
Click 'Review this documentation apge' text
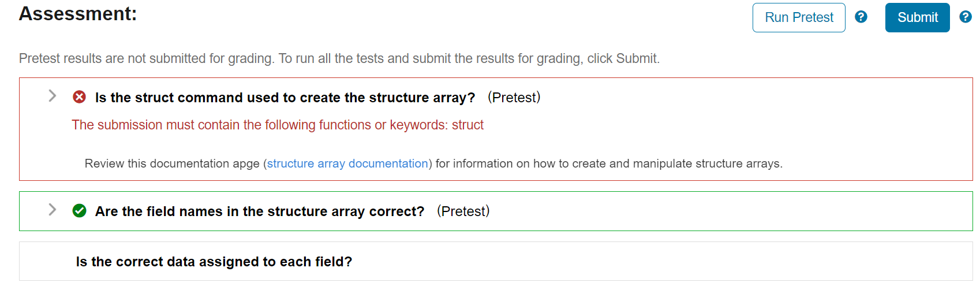click(172, 163)
